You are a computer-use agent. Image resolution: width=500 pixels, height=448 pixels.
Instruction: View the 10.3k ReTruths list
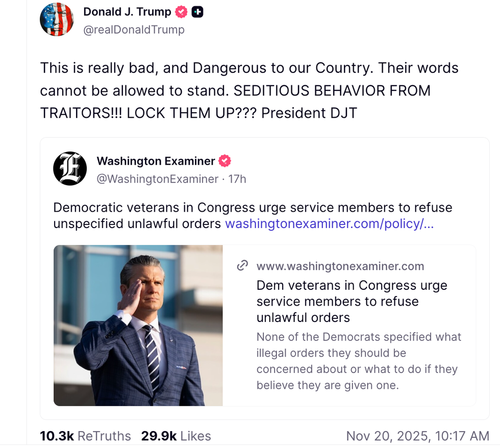[85, 436]
